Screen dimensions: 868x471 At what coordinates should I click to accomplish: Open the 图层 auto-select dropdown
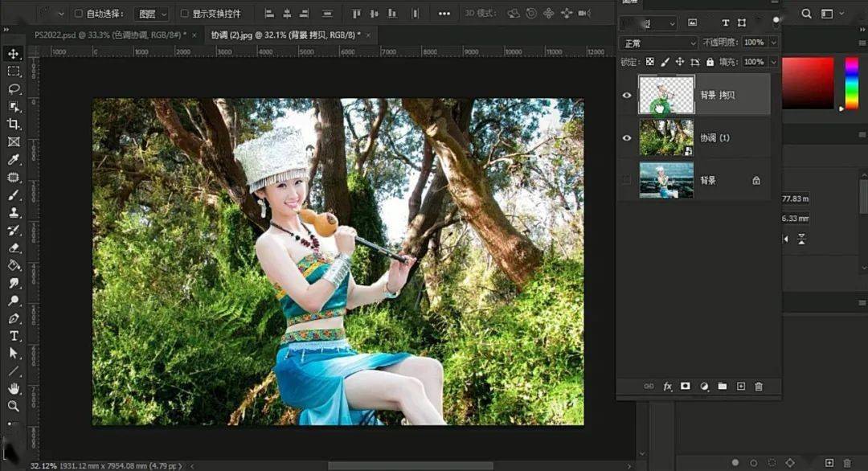click(152, 14)
